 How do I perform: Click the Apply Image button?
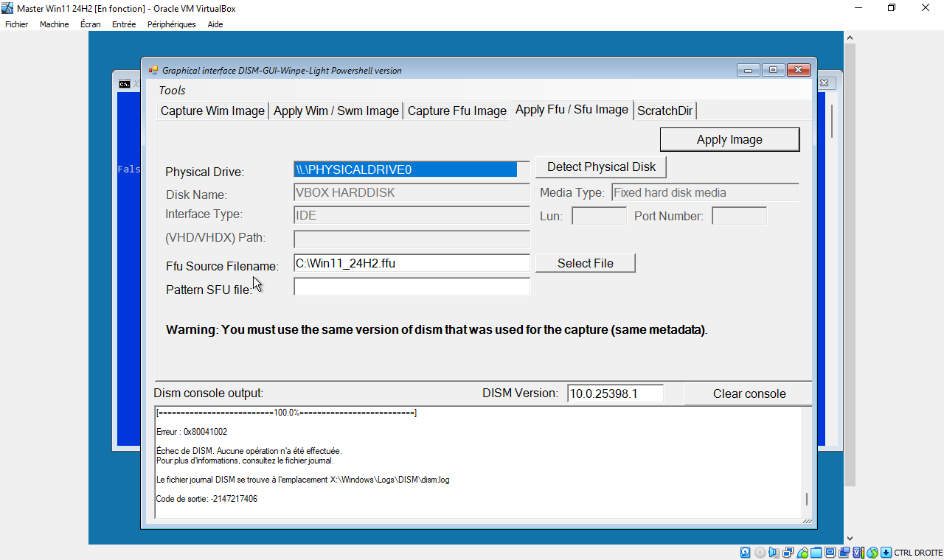(729, 140)
